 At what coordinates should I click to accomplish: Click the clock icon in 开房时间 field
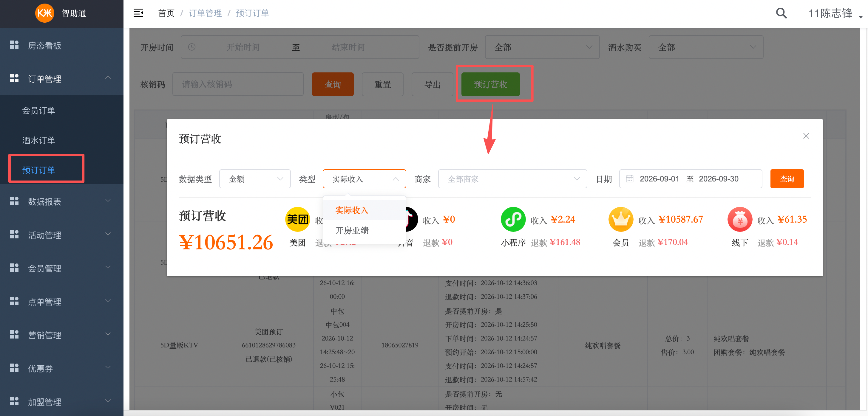pos(191,47)
